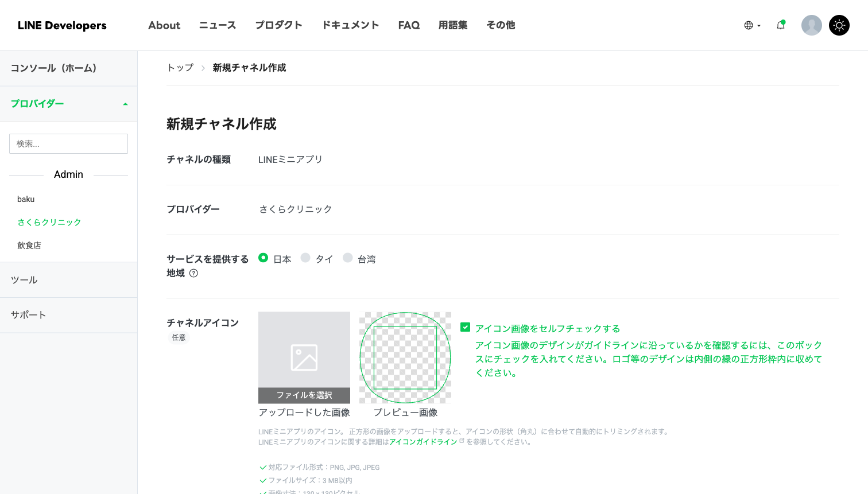Screen dimensions: 868x494
Task: Open the ニュース menu item
Action: pyautogui.click(x=218, y=25)
